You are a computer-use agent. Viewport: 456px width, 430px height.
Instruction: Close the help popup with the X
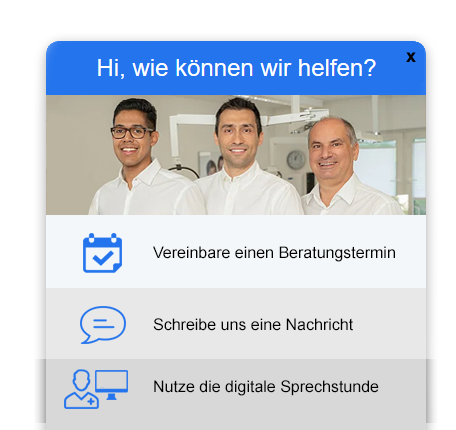click(411, 57)
